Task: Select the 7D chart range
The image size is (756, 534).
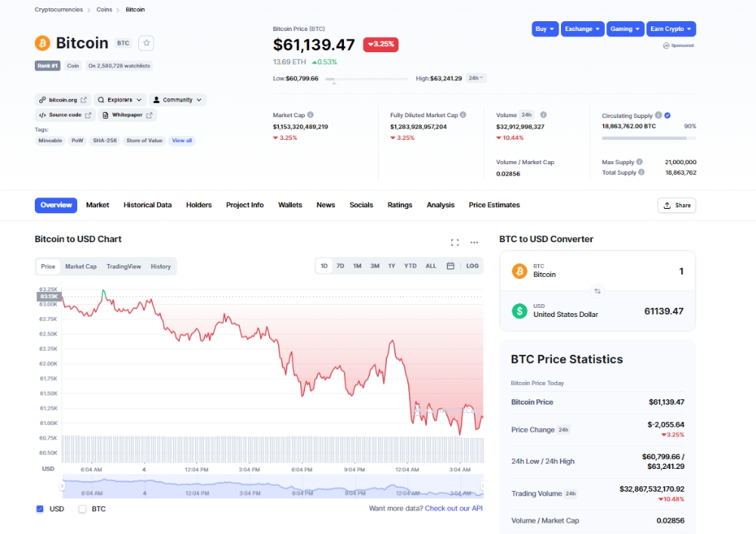Action: pos(340,265)
